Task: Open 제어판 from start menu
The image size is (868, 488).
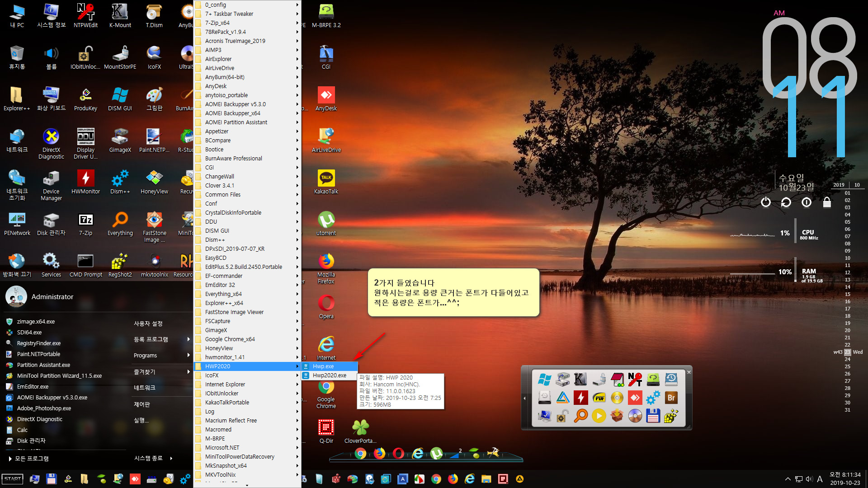Action: (x=142, y=404)
